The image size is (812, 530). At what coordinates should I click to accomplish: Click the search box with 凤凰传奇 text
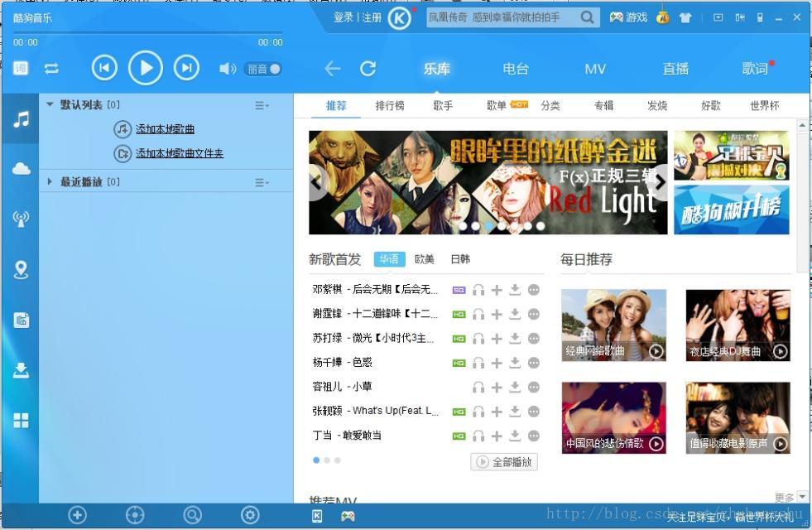click(501, 17)
